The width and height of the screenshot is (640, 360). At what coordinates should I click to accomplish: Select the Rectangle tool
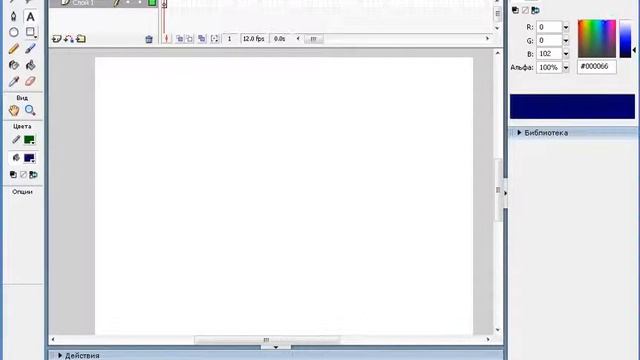30,32
